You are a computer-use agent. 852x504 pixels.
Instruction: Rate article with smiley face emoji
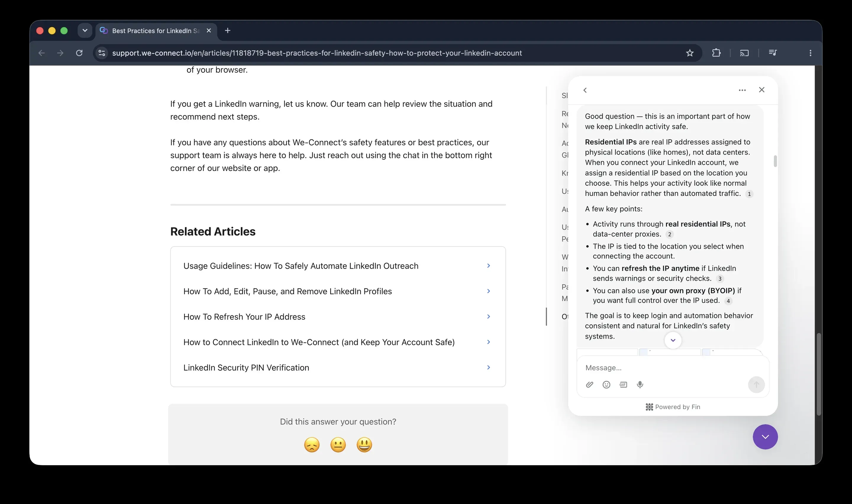tap(364, 445)
